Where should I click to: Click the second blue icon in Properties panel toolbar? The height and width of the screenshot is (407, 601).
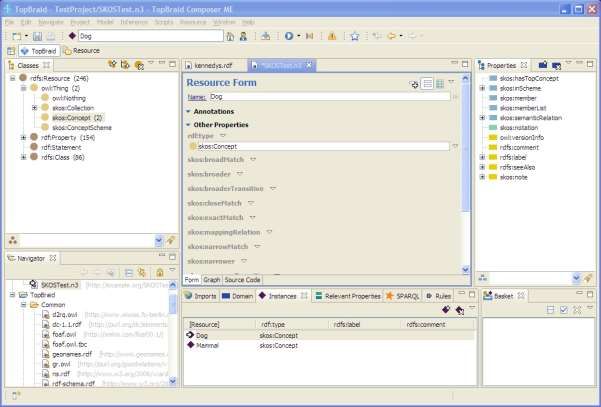click(x=556, y=66)
